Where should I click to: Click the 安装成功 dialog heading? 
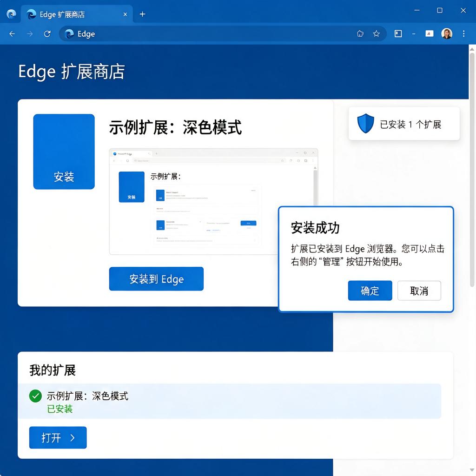point(315,228)
